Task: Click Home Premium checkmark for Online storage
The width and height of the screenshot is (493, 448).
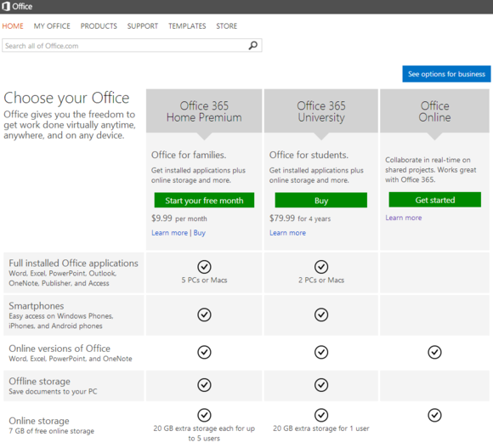Action: [204, 415]
